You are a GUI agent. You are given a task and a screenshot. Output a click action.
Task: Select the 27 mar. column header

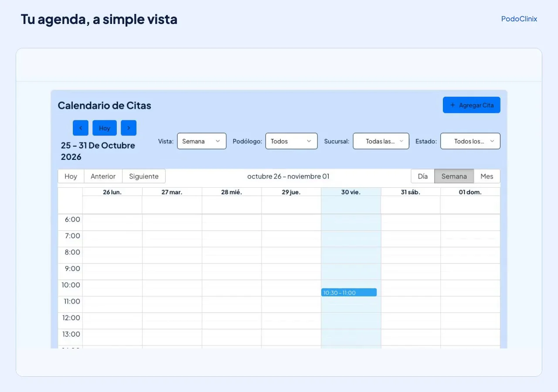click(172, 192)
